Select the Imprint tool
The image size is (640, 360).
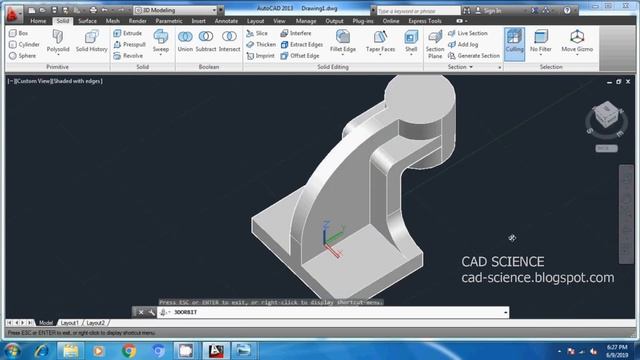(260, 56)
